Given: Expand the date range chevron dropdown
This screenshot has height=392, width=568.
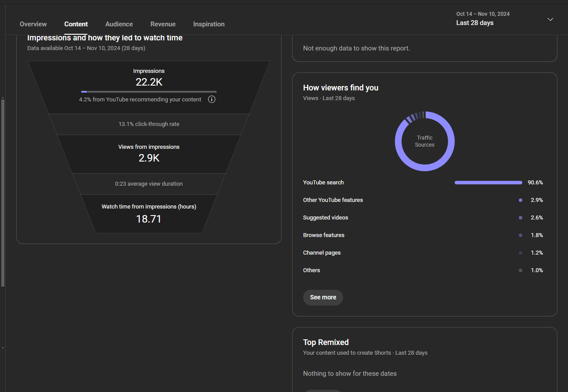Looking at the screenshot, I should 550,19.
